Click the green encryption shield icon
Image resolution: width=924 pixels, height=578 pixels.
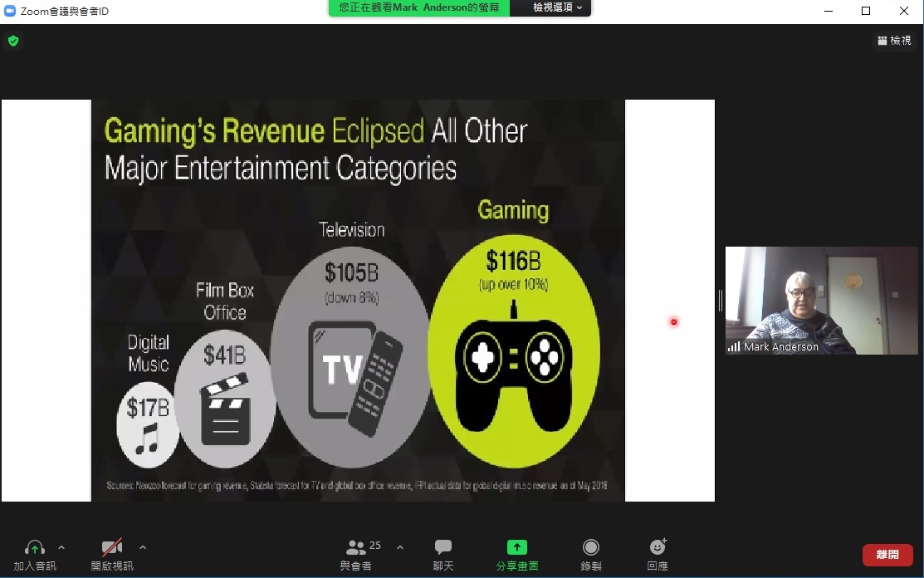tap(13, 41)
